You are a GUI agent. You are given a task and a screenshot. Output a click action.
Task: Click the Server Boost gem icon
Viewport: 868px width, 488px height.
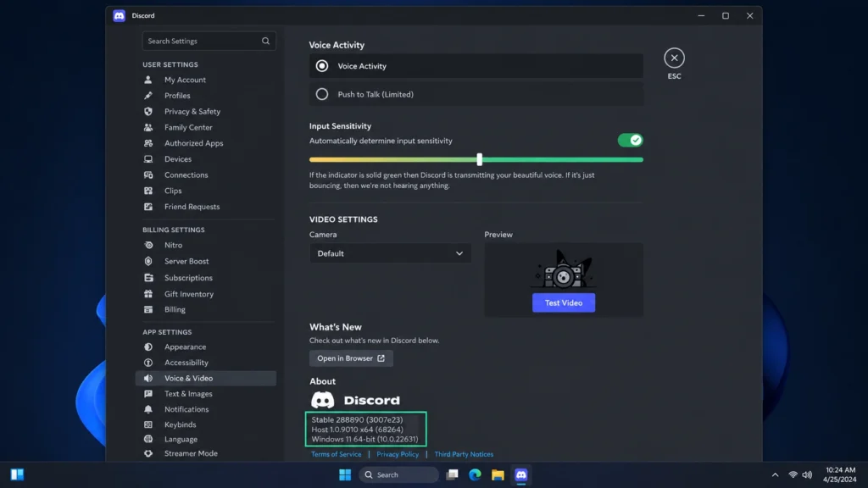pyautogui.click(x=147, y=261)
